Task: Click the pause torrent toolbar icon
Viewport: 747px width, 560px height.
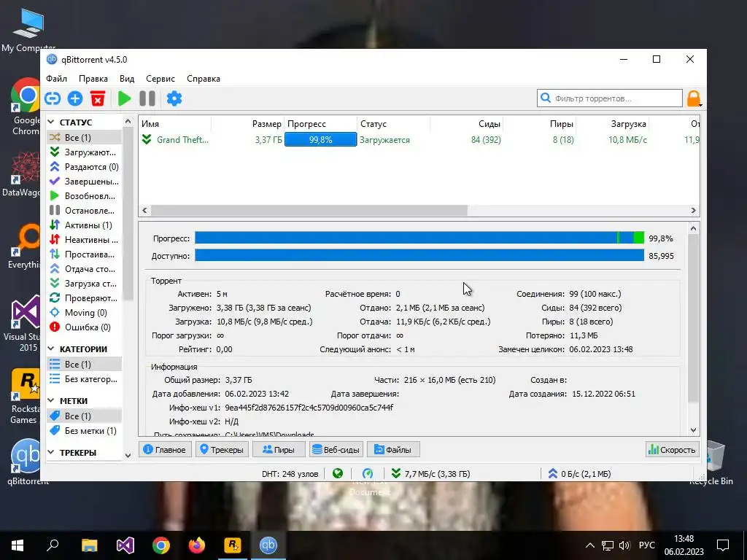Action: (x=147, y=98)
